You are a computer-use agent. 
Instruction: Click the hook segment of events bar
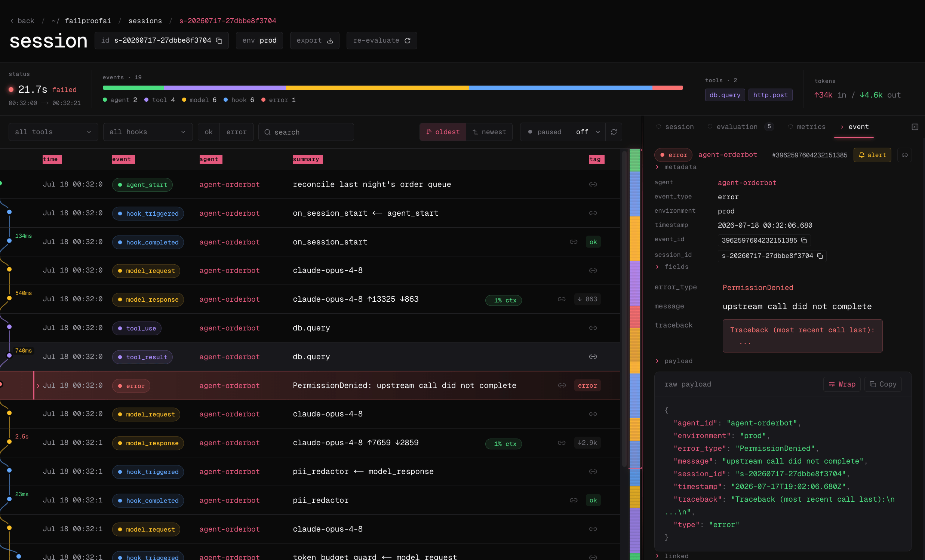[560, 88]
